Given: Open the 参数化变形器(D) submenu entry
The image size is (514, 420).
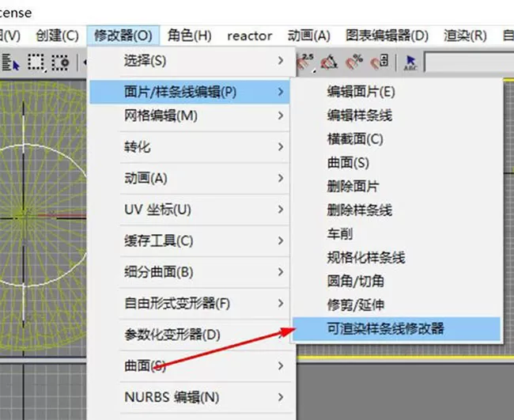Looking at the screenshot, I should click(x=190, y=335).
